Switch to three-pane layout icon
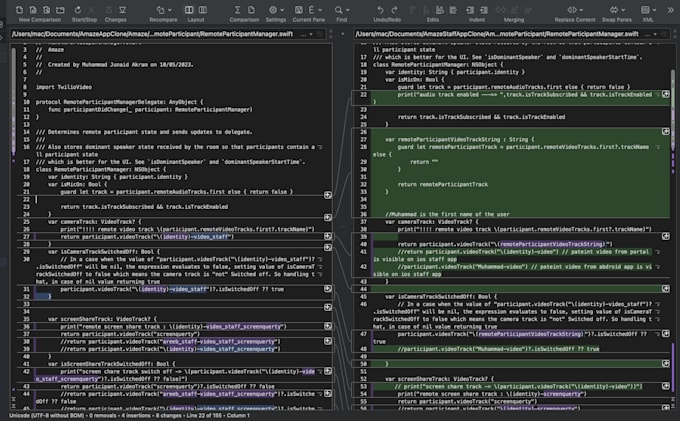Screen dimensions: 680x421 tap(203, 10)
